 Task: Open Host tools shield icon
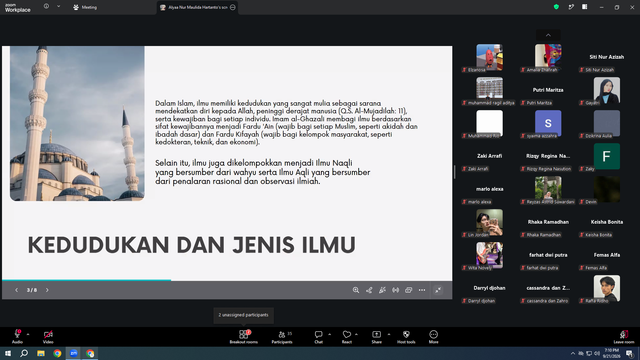(x=406, y=334)
